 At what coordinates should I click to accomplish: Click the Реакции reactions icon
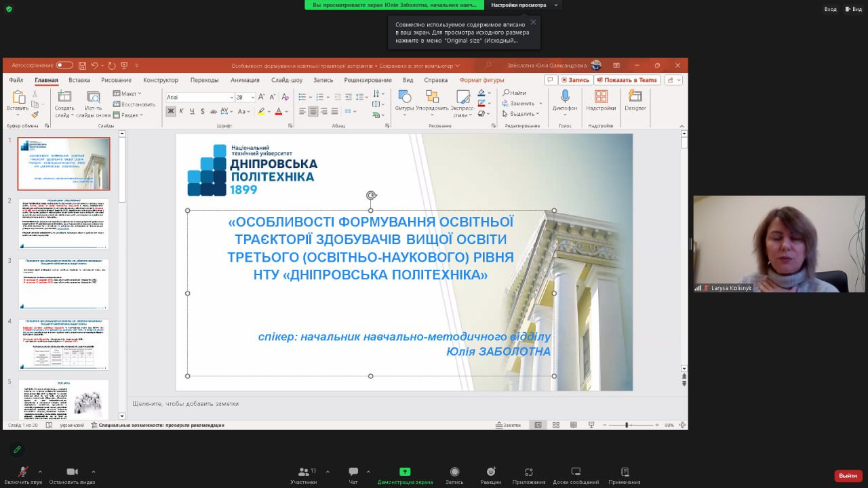[x=491, y=472]
